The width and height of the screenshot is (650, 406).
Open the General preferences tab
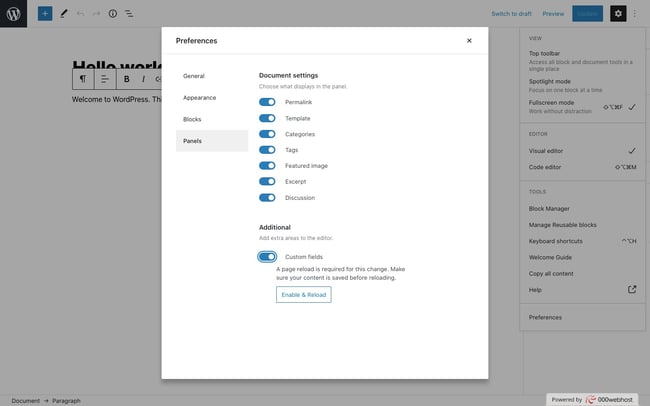pyautogui.click(x=212, y=76)
